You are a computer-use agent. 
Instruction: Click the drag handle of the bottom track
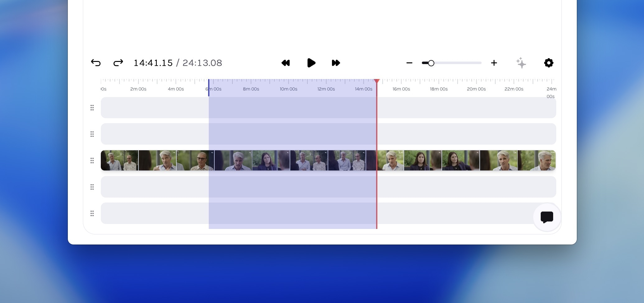point(92,214)
